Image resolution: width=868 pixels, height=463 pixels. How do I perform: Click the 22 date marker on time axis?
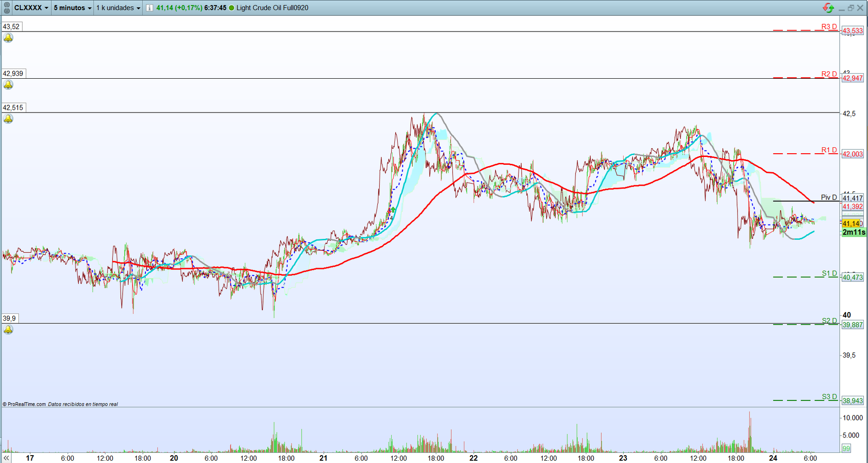tap(473, 458)
